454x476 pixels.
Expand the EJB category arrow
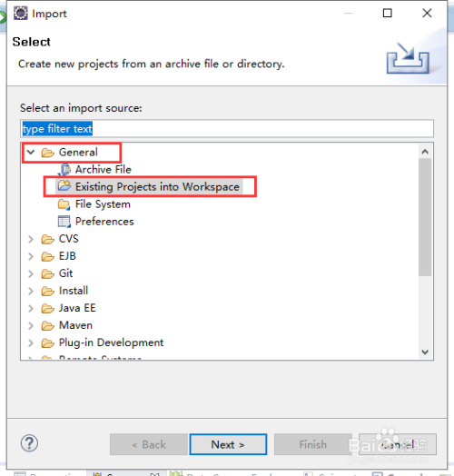coord(31,256)
